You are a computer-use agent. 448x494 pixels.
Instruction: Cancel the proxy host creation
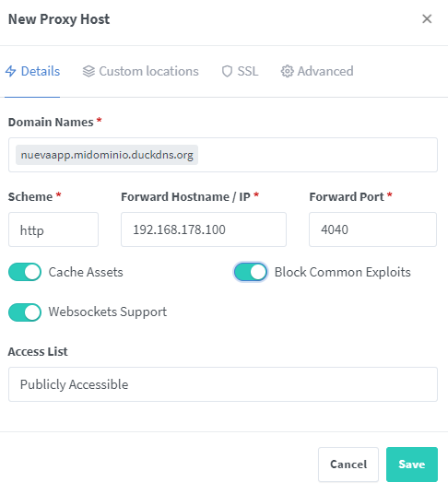[348, 465]
